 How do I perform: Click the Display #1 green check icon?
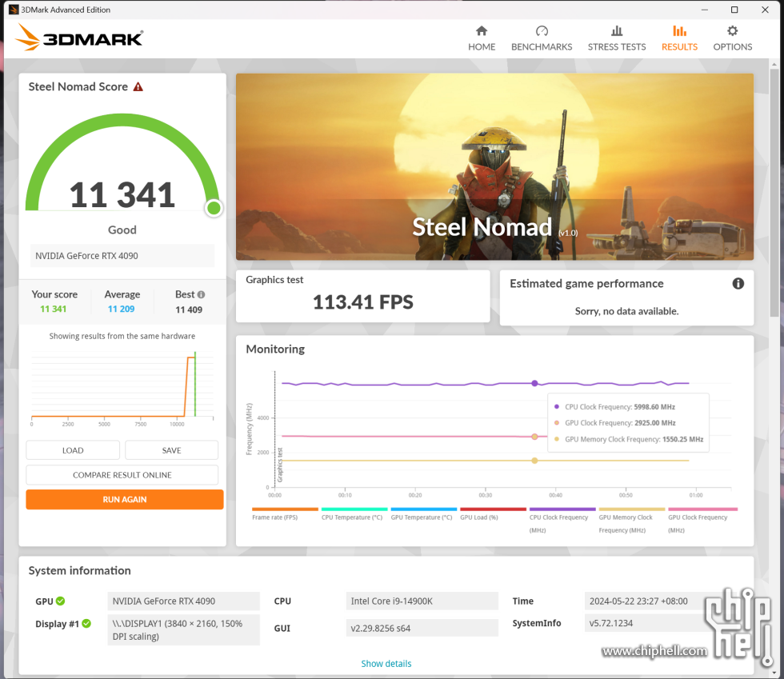[86, 624]
